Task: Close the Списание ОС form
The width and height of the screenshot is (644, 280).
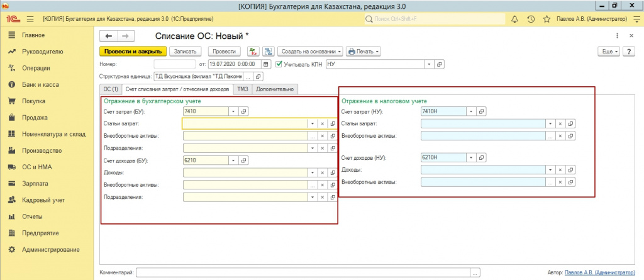Action: pos(631,36)
